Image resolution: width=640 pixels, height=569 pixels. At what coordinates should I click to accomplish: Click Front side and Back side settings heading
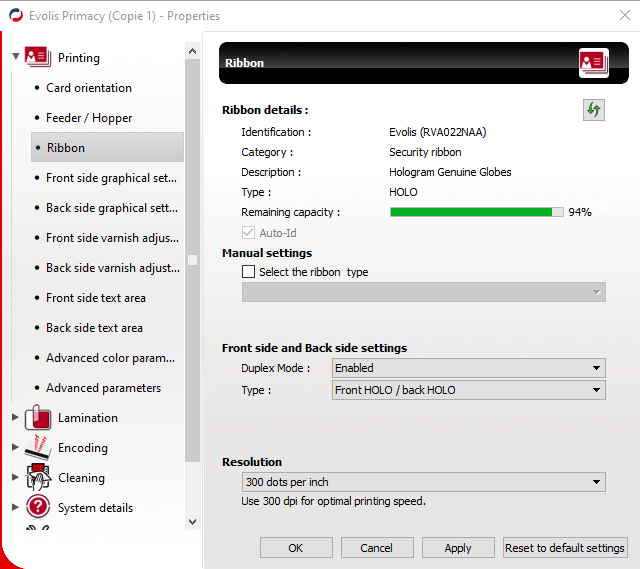point(314,348)
